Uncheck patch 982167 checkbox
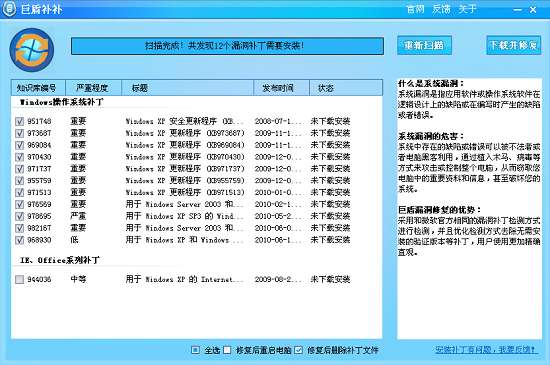The height and width of the screenshot is (365, 550). [19, 228]
